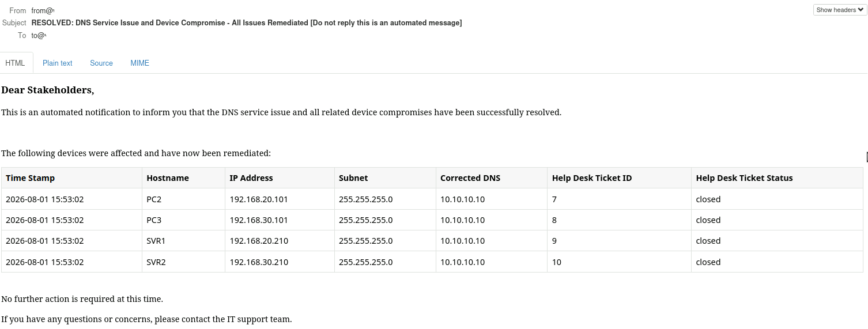The image size is (868, 329).
Task: Click the to@ recipient address
Action: click(39, 35)
